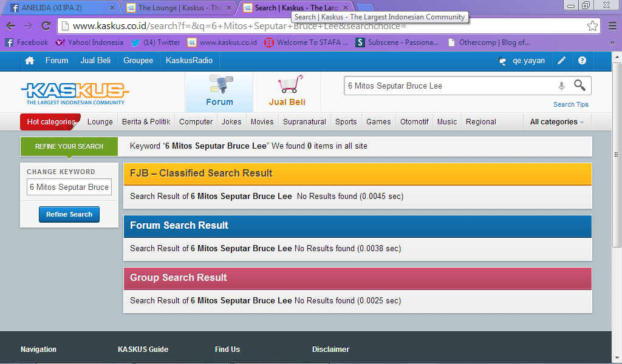
Task: Click the microphone voice search icon
Action: [561, 86]
